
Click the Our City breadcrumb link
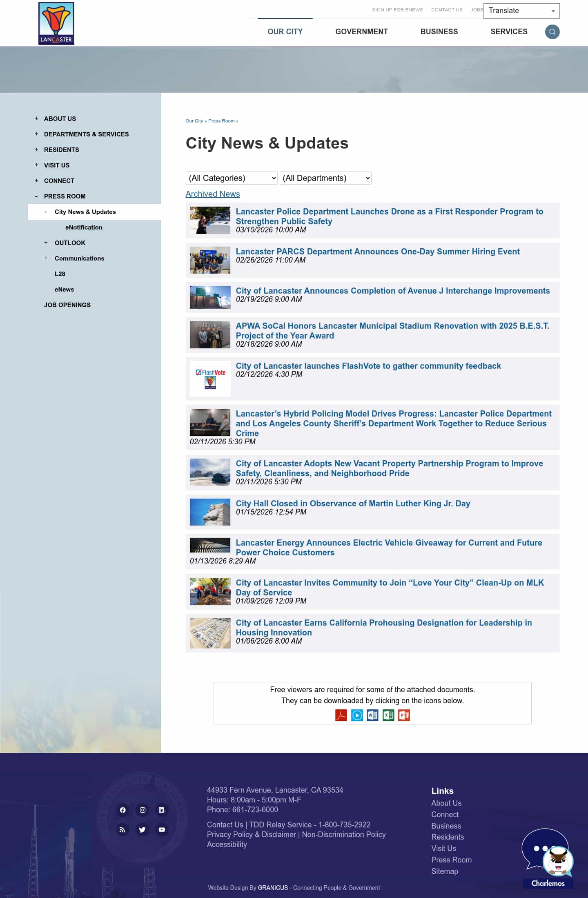click(x=194, y=121)
